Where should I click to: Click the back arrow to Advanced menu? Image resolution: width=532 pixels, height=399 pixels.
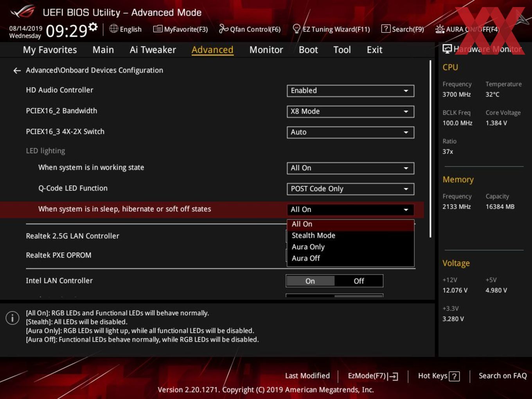(x=17, y=70)
